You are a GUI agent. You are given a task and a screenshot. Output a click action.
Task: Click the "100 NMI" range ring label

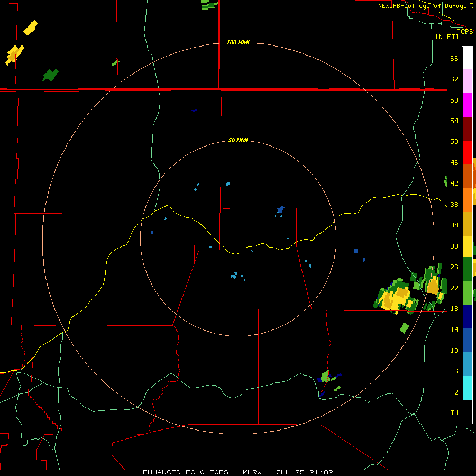tap(238, 42)
